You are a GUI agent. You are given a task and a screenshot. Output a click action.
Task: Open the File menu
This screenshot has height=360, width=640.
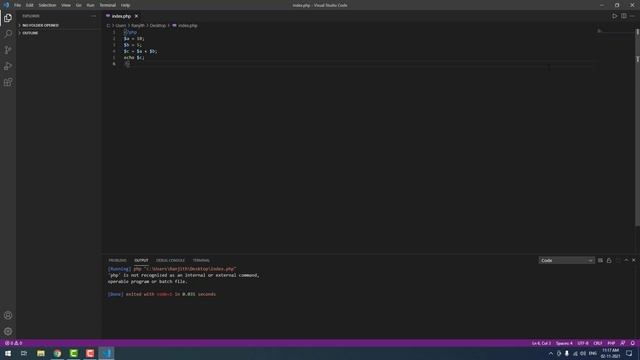[18, 5]
